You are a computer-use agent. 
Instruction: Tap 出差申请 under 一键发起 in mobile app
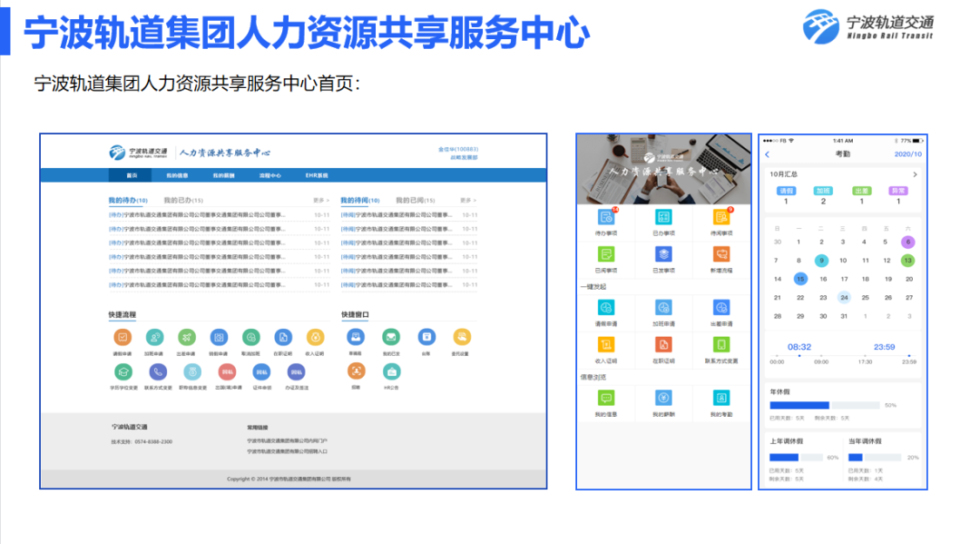click(x=721, y=308)
